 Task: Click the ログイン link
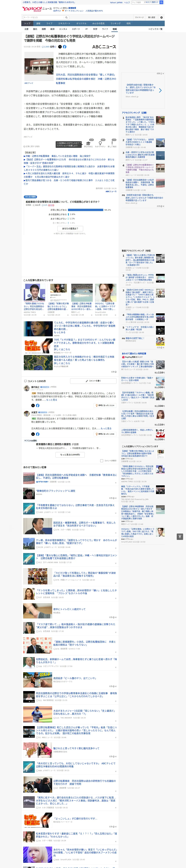click(57, 11)
